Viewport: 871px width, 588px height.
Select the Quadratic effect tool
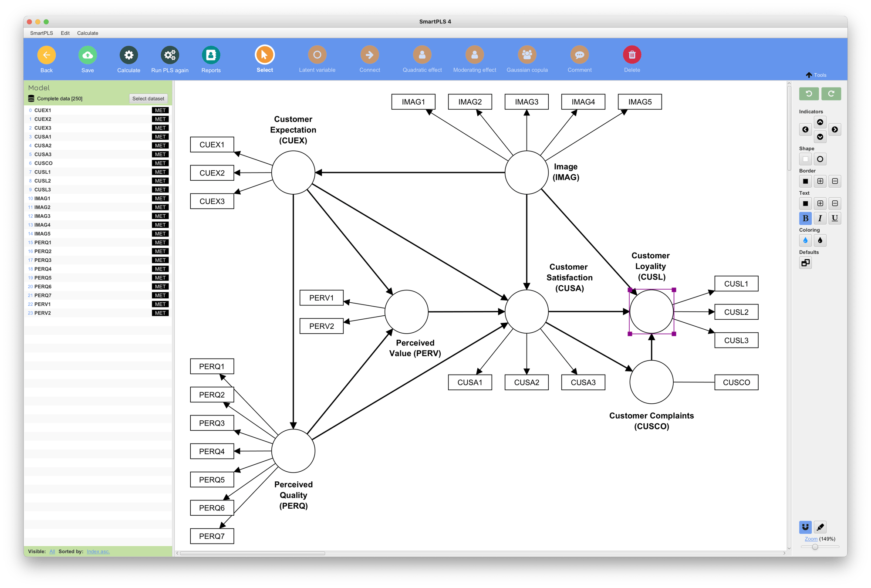pyautogui.click(x=421, y=56)
